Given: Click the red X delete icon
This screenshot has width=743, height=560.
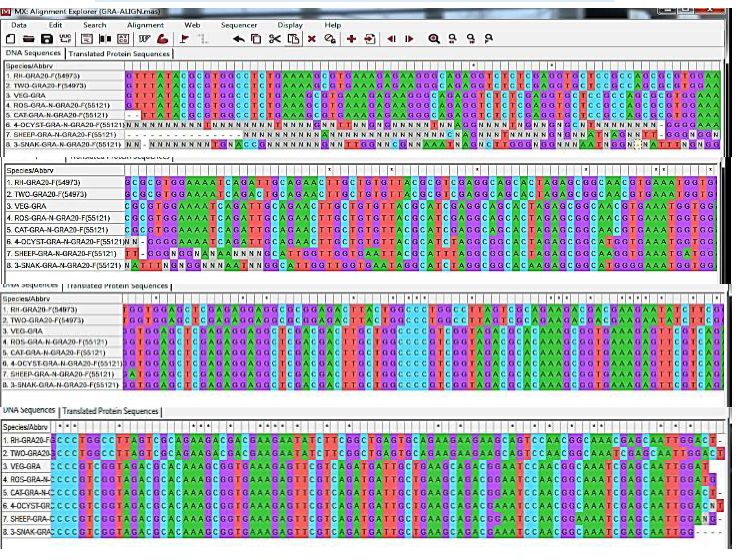Looking at the screenshot, I should tap(312, 39).
